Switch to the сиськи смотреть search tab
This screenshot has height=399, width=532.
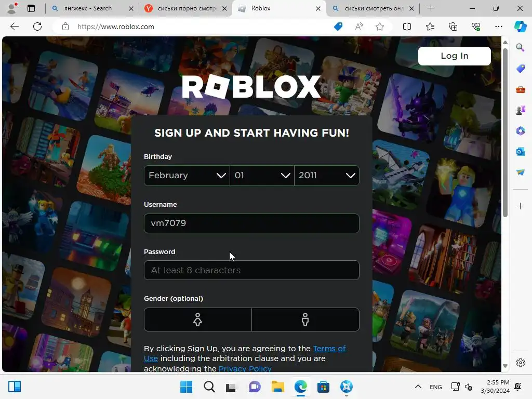[x=373, y=8]
